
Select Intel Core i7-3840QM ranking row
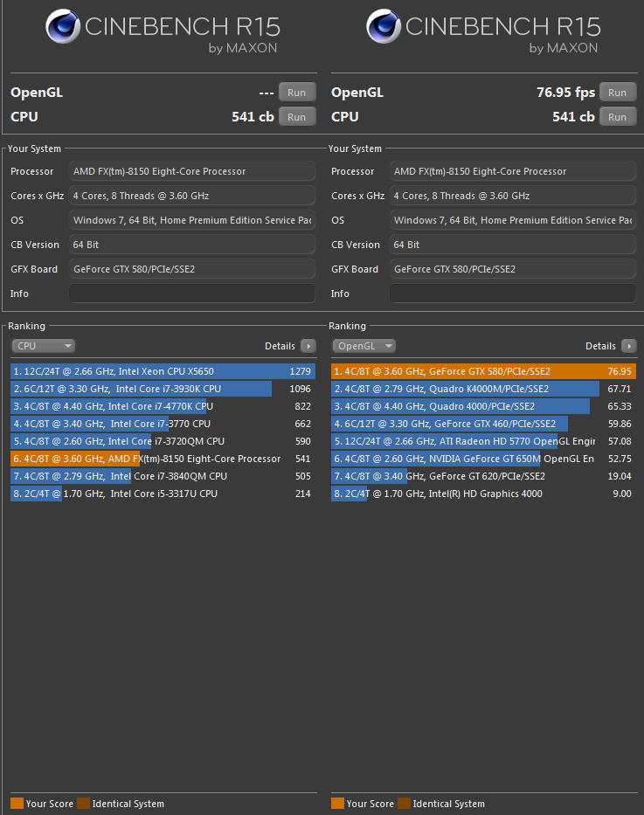coord(163,476)
